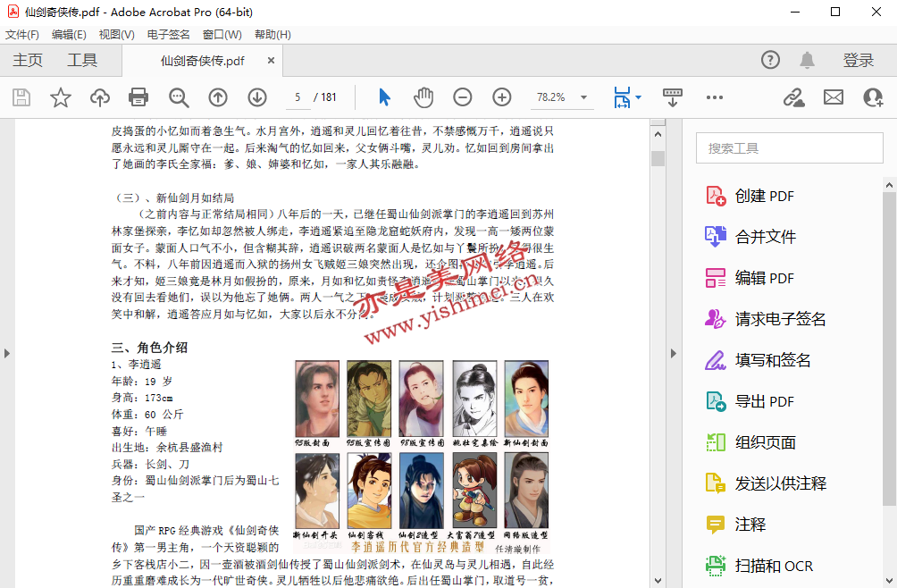Open 合并文件 tool
The height and width of the screenshot is (588, 897).
click(750, 237)
